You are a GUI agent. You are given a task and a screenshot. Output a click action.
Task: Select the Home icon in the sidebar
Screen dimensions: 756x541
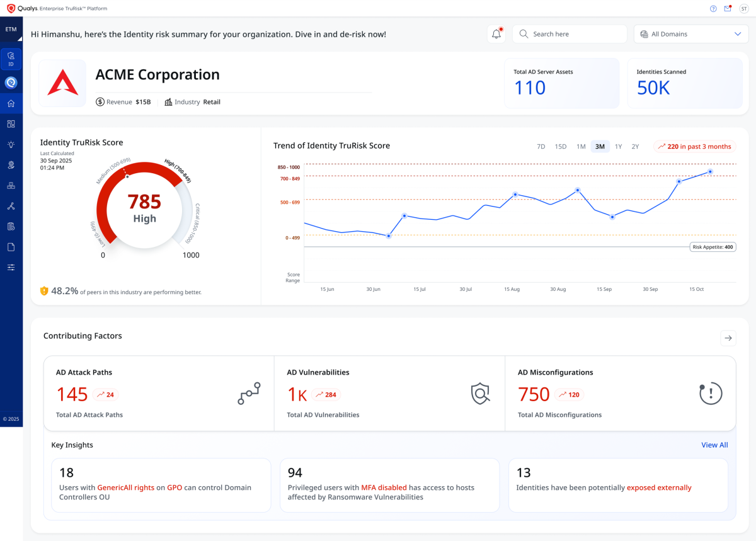pyautogui.click(x=11, y=103)
